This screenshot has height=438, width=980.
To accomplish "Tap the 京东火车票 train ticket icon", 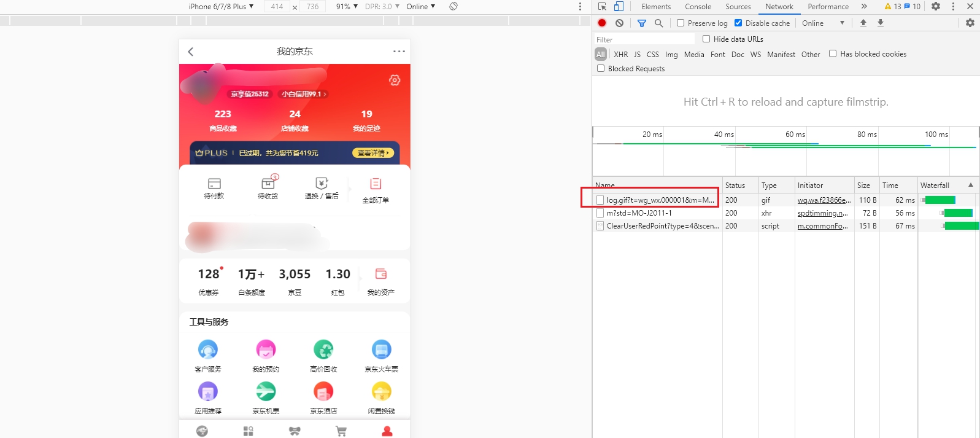I will (x=382, y=350).
